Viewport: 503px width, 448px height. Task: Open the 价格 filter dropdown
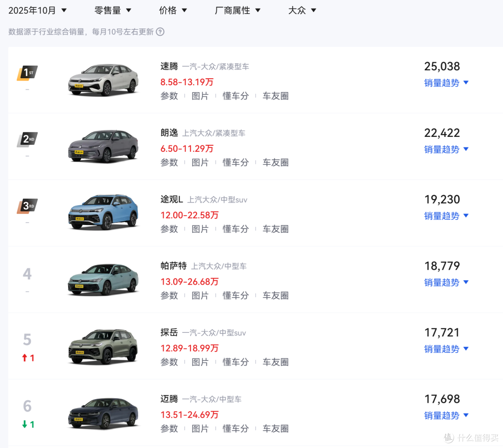click(x=173, y=10)
